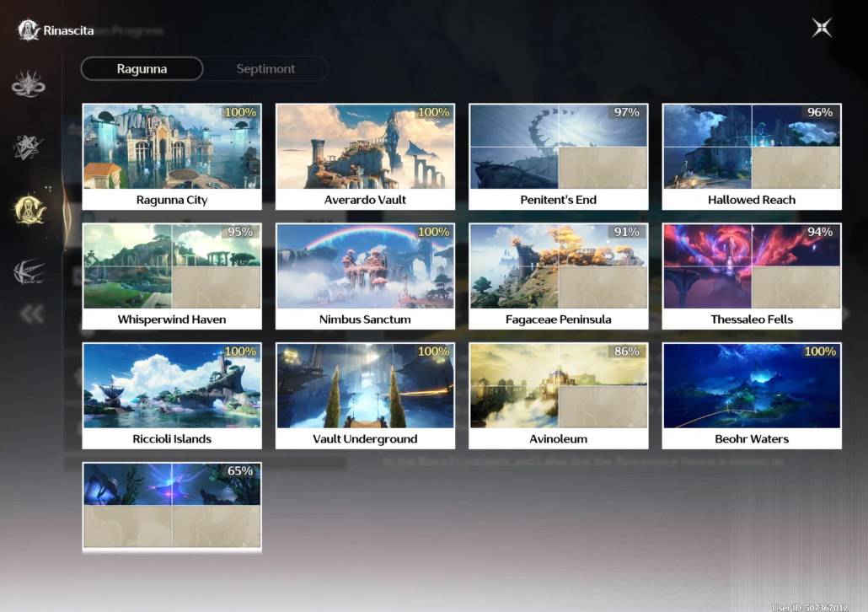Collapse the sidebar with double-chevron arrow
868x612 pixels.
(x=31, y=314)
